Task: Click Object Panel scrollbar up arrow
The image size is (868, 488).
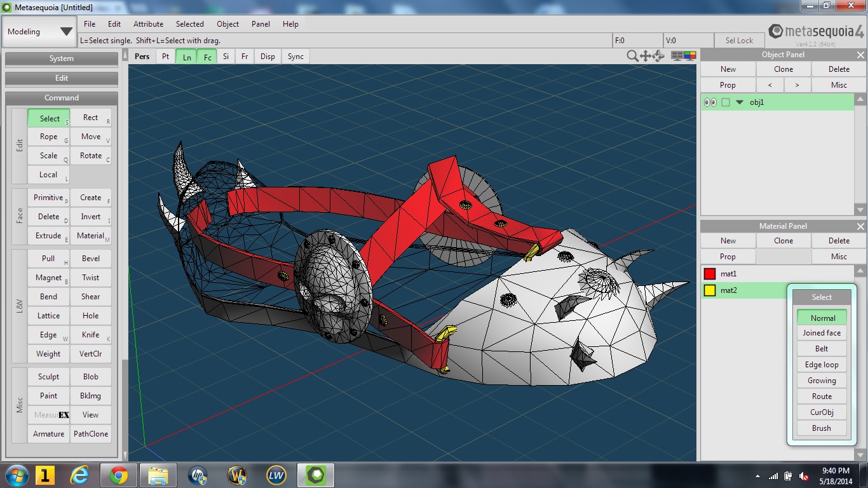Action: 860,99
